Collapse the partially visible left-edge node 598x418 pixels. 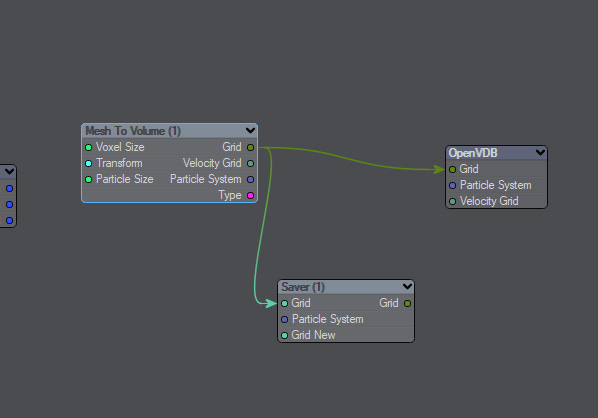pyautogui.click(x=9, y=171)
